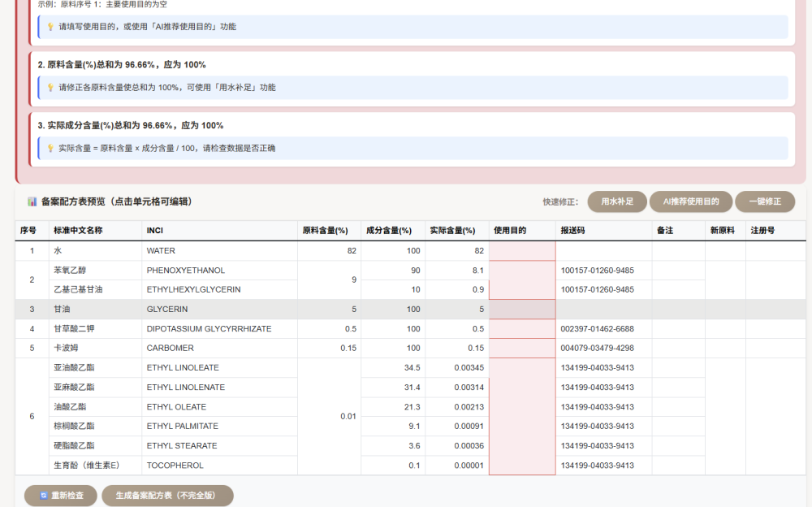
Task: Click the 一键修正 button
Action: pos(764,201)
